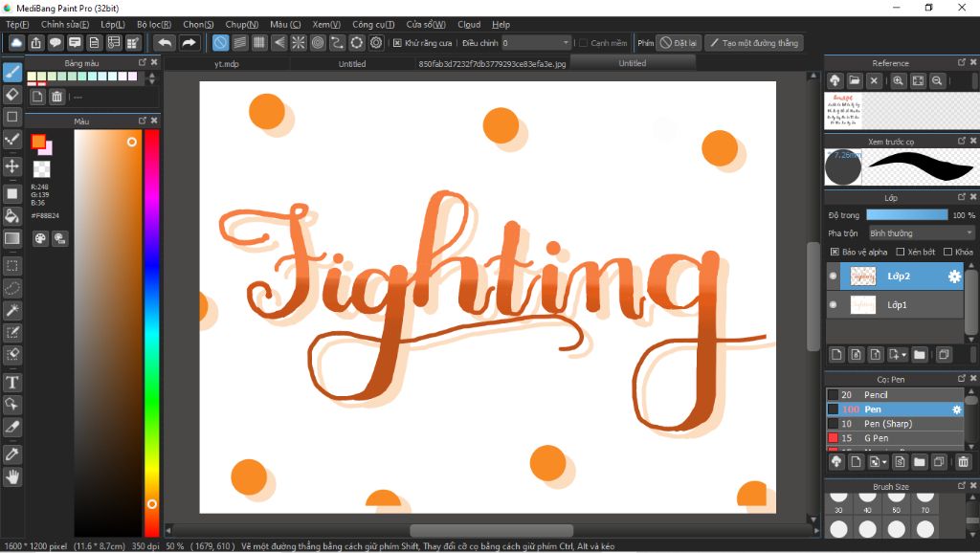
Task: Activate the Hand pan tool
Action: point(12,476)
